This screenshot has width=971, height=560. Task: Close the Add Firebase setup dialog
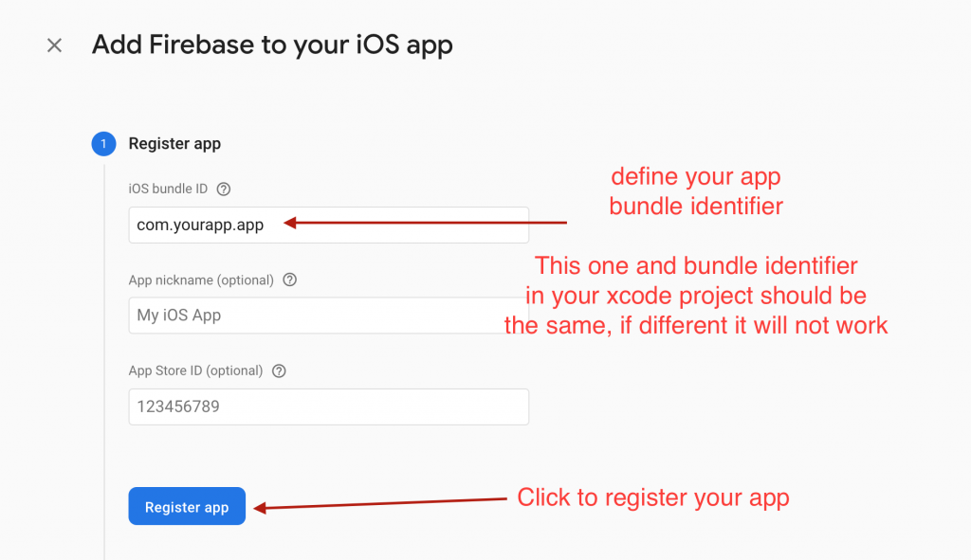pyautogui.click(x=54, y=45)
